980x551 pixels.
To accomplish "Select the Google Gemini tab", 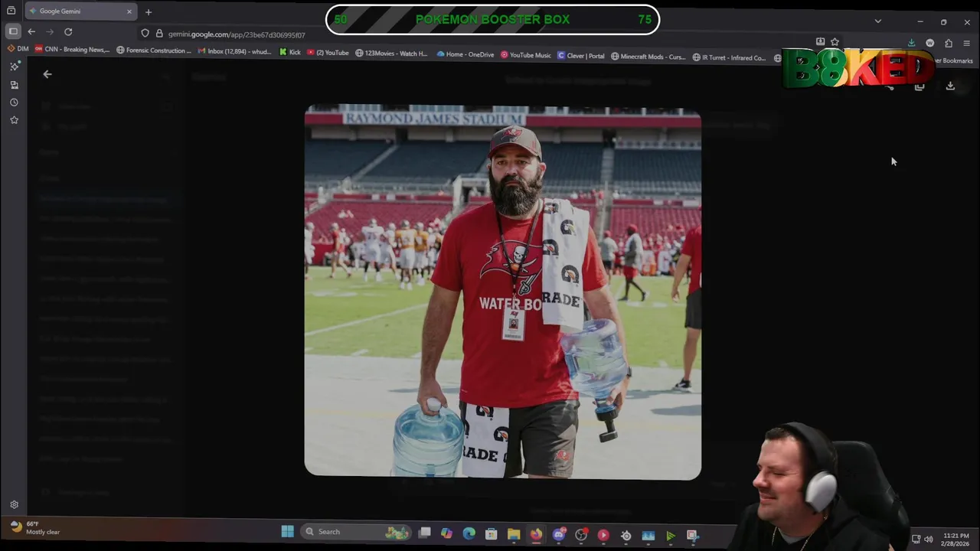I will pyautogui.click(x=80, y=11).
